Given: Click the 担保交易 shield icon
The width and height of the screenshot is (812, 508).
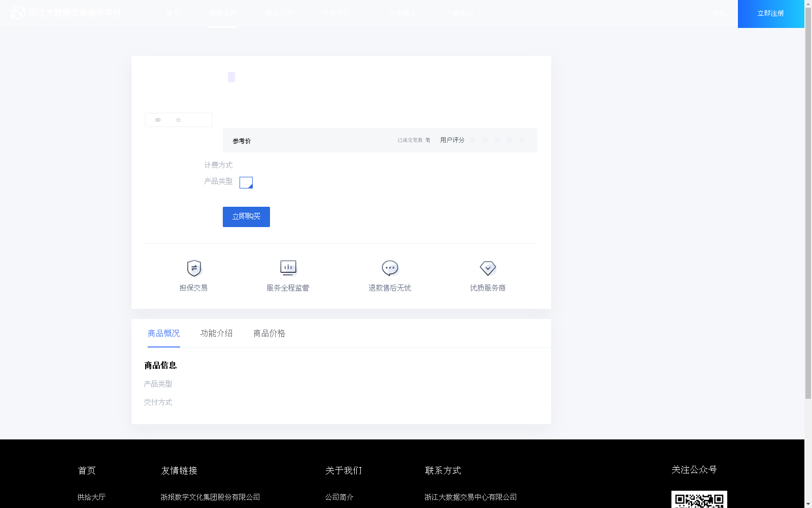Looking at the screenshot, I should pyautogui.click(x=194, y=268).
